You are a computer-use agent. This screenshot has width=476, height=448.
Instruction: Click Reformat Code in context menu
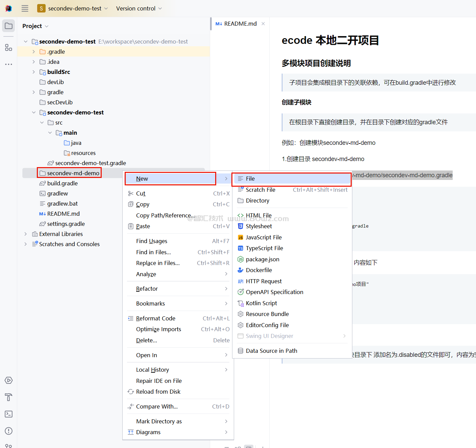tap(155, 318)
